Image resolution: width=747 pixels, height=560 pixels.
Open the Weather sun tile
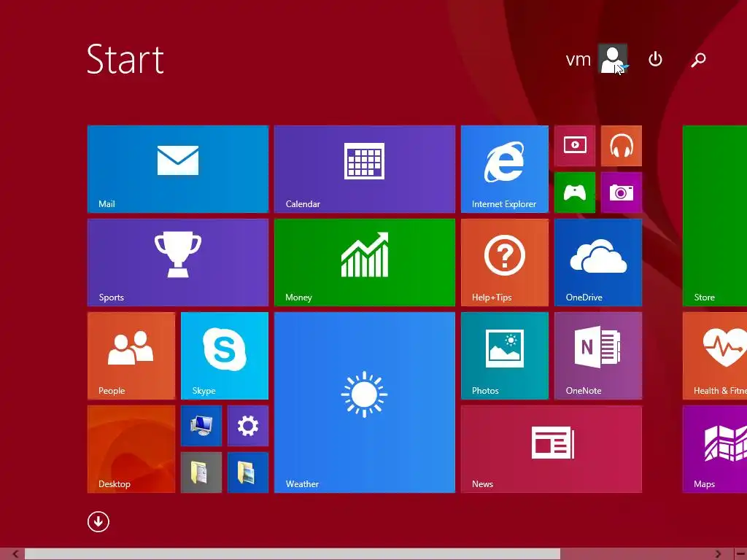365,402
